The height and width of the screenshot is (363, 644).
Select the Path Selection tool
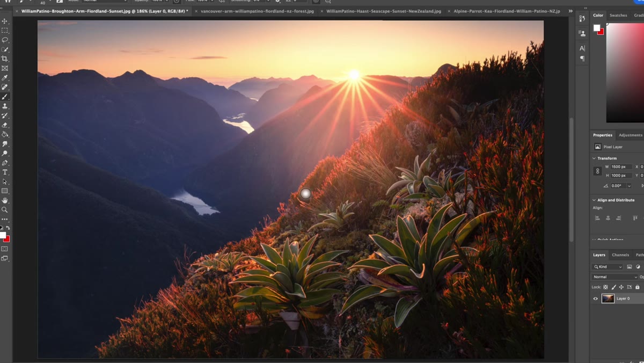pyautogui.click(x=5, y=181)
